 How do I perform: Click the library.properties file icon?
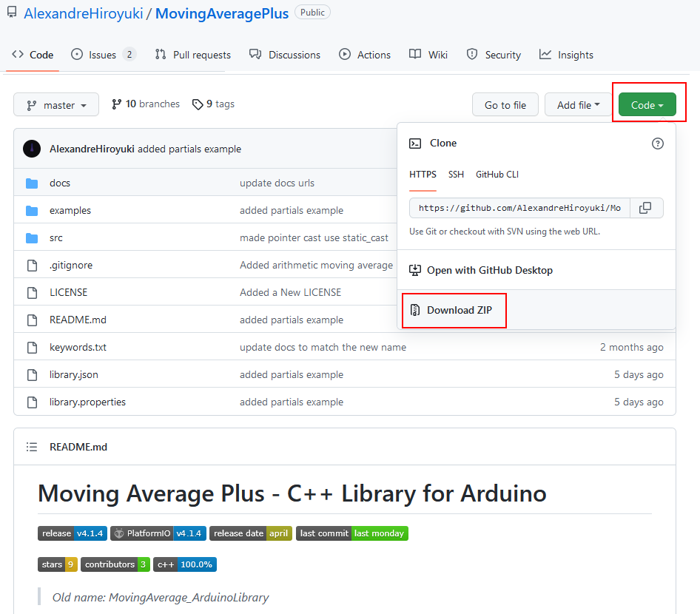pos(32,402)
